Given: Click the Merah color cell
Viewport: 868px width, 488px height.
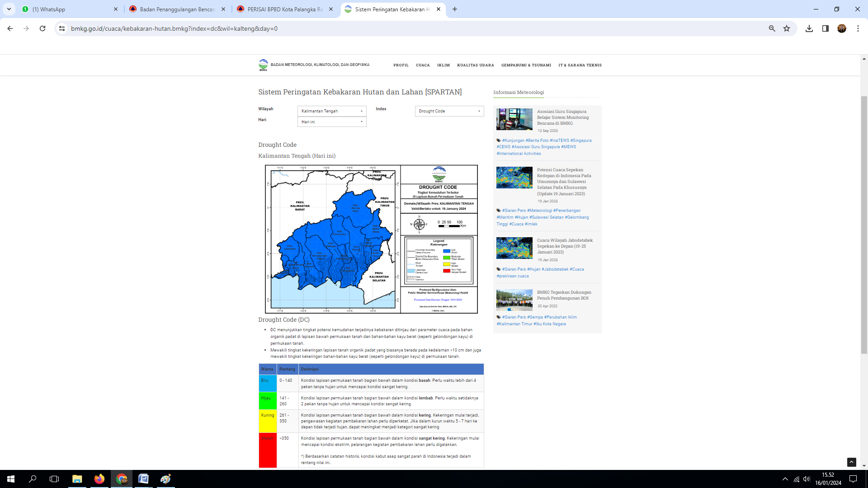Looking at the screenshot, I should (x=268, y=450).
